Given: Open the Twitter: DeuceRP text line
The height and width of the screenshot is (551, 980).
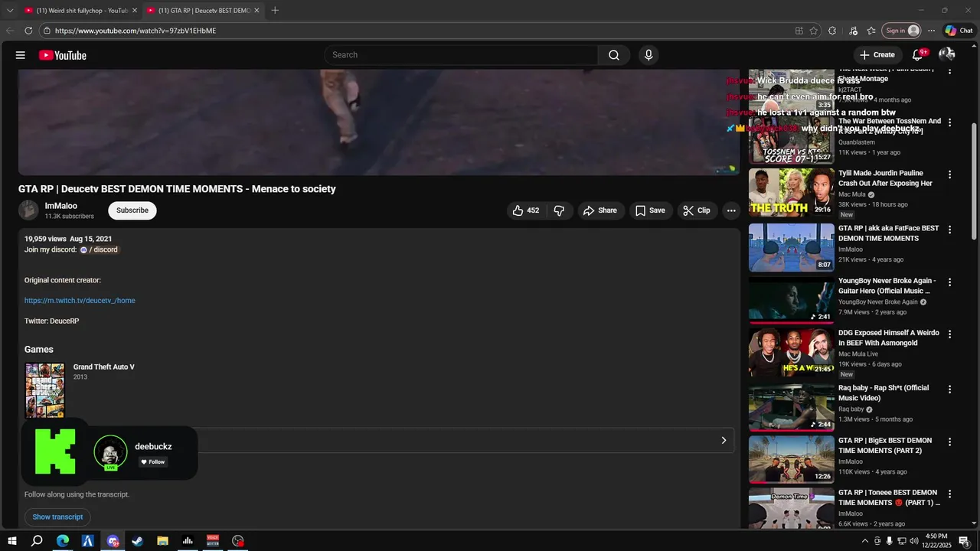Looking at the screenshot, I should [x=52, y=321].
